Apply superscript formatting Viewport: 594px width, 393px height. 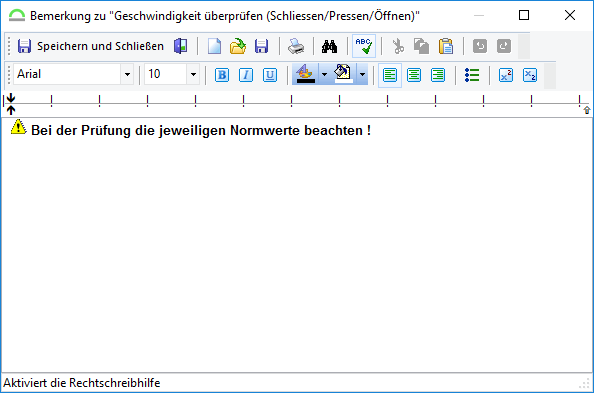click(506, 75)
